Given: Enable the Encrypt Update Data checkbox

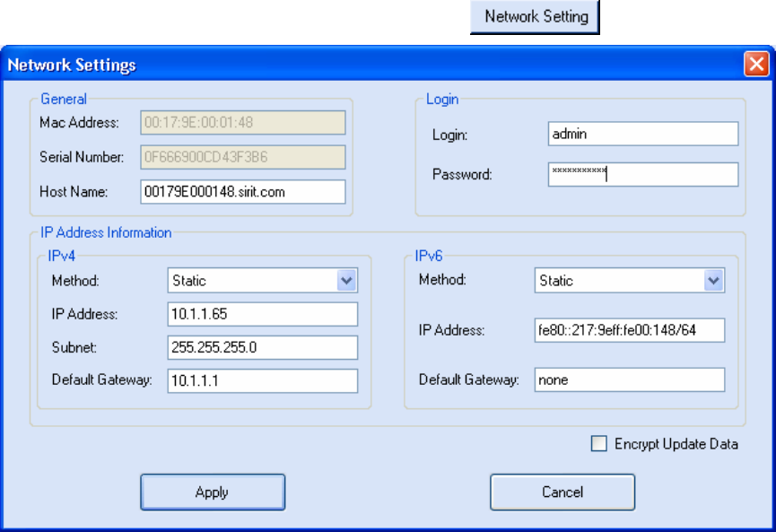Looking at the screenshot, I should (599, 443).
